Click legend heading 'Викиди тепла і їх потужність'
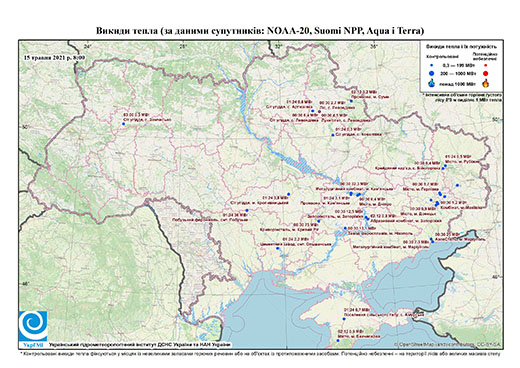The image size is (520, 368). tap(461, 47)
